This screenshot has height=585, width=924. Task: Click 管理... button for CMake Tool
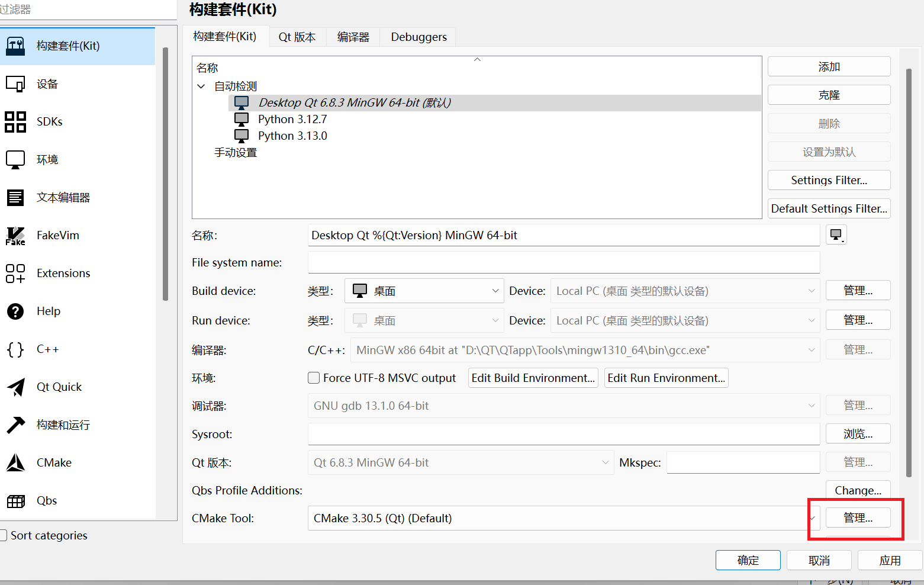tap(858, 518)
